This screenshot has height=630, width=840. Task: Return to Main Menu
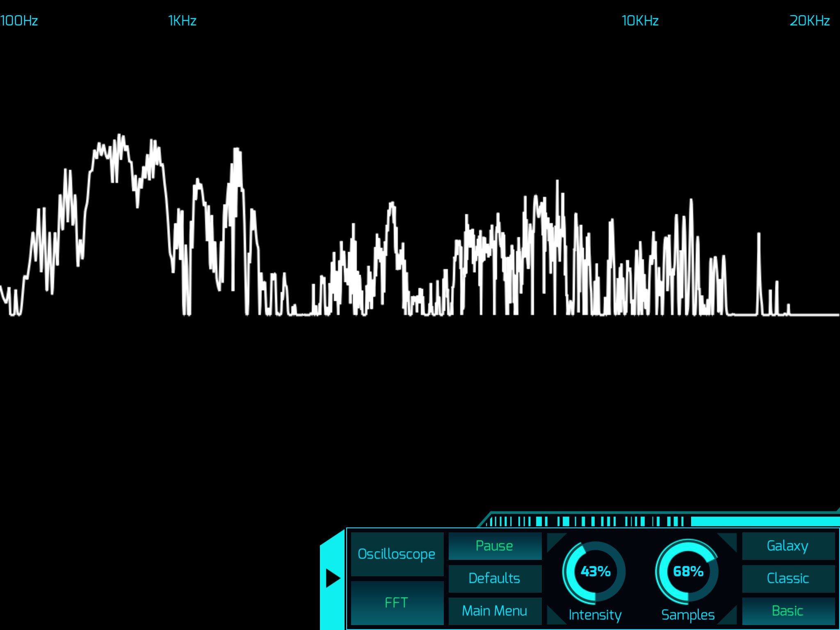tap(495, 611)
